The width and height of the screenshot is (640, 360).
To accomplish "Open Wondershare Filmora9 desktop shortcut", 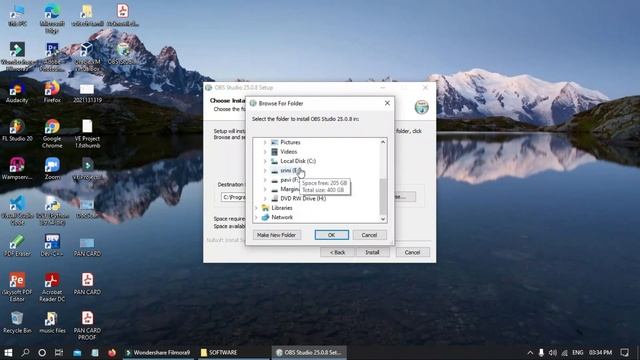I will click(x=17, y=56).
